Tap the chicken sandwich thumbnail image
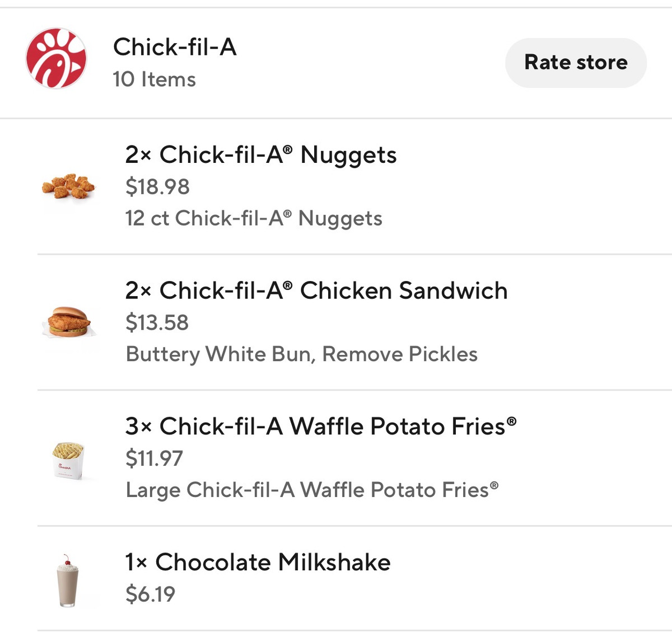Screen dimensions: 672x637 68,322
